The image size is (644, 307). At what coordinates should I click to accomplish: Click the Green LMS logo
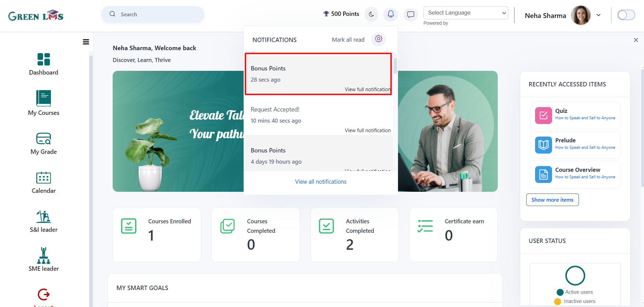point(36,16)
